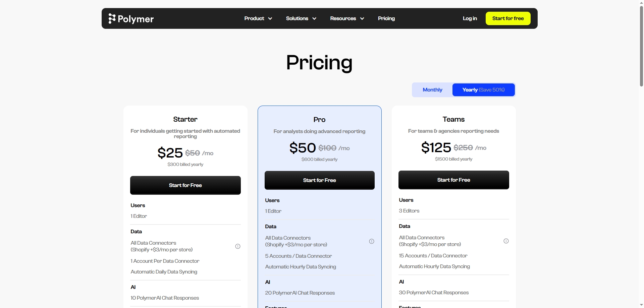Click info icon in Teams Data section

(x=506, y=241)
